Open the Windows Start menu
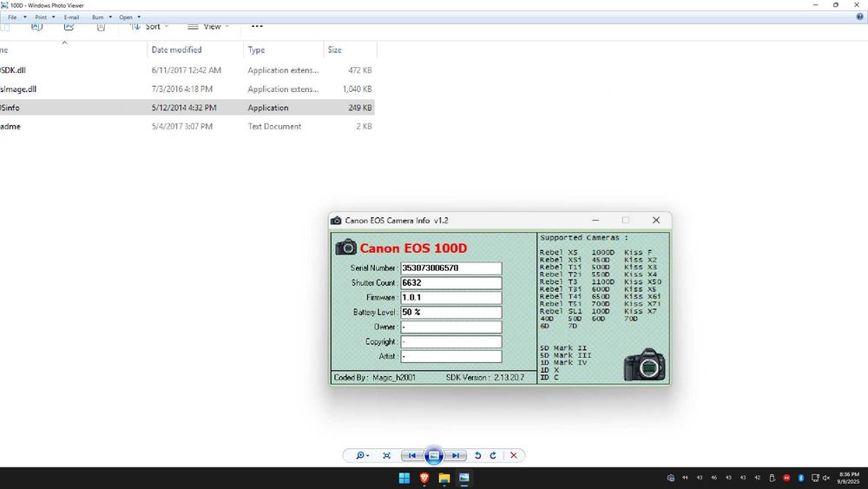 (404, 478)
